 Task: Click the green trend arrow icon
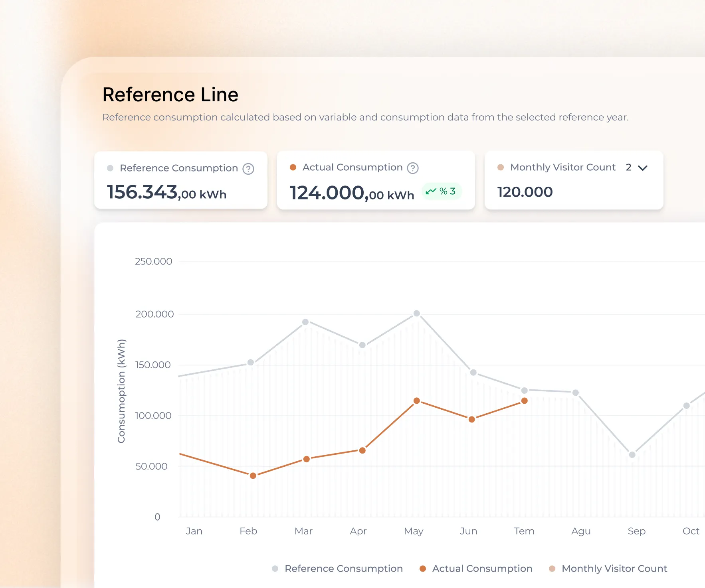click(x=431, y=191)
